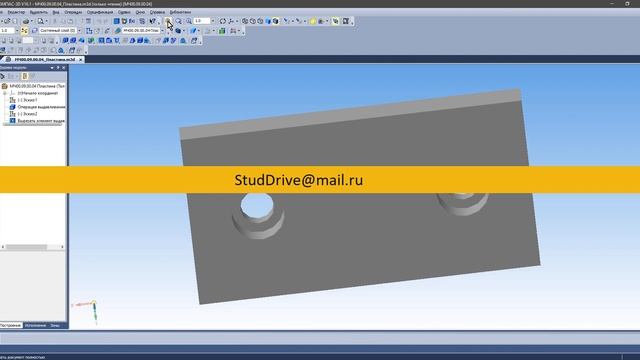Click the 1.0 step field on second row

7,31
